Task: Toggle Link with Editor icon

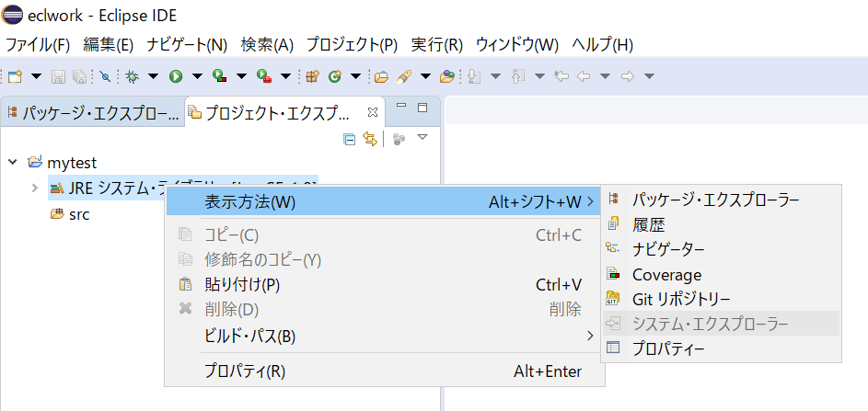Action: (369, 139)
